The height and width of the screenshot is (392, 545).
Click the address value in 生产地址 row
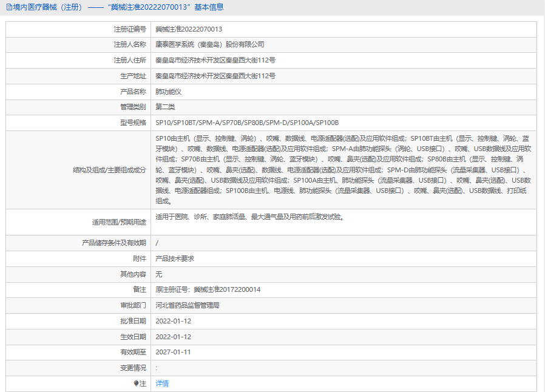(215, 76)
